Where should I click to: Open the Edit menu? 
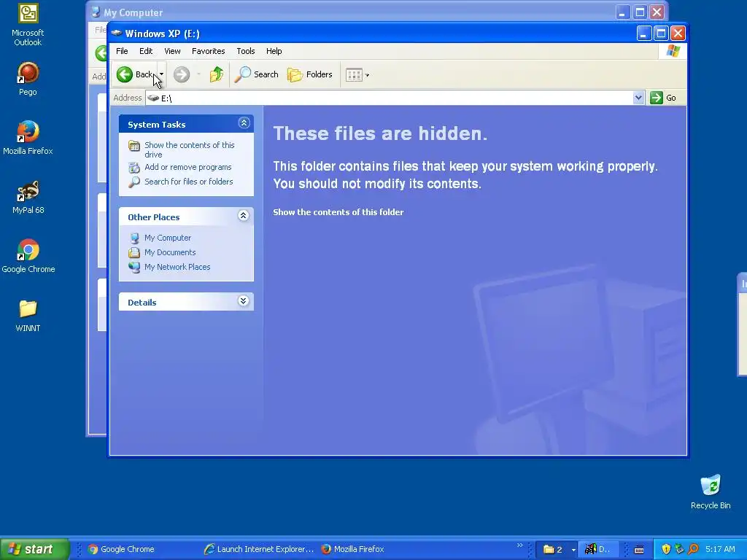(146, 51)
